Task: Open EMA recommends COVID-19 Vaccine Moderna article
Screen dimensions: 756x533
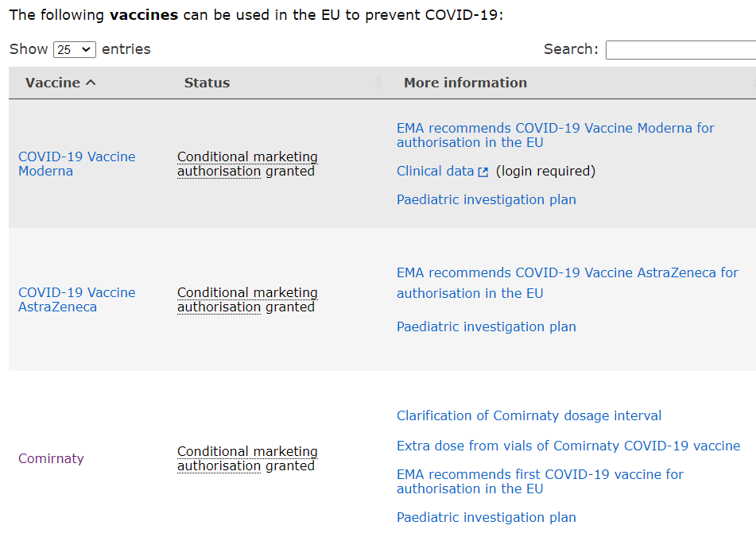Action: (555, 135)
